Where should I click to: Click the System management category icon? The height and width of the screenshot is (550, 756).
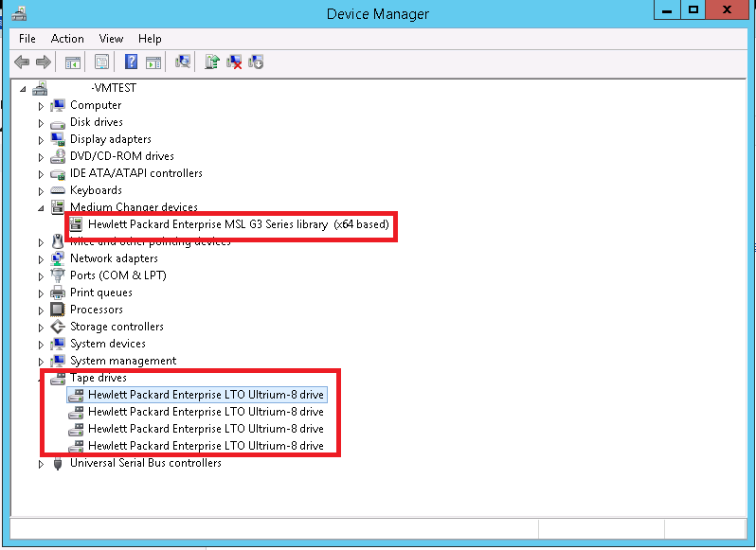pos(58,361)
